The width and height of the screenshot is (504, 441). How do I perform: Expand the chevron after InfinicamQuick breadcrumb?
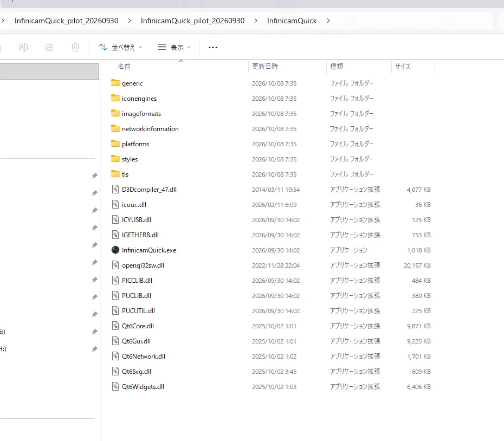328,21
